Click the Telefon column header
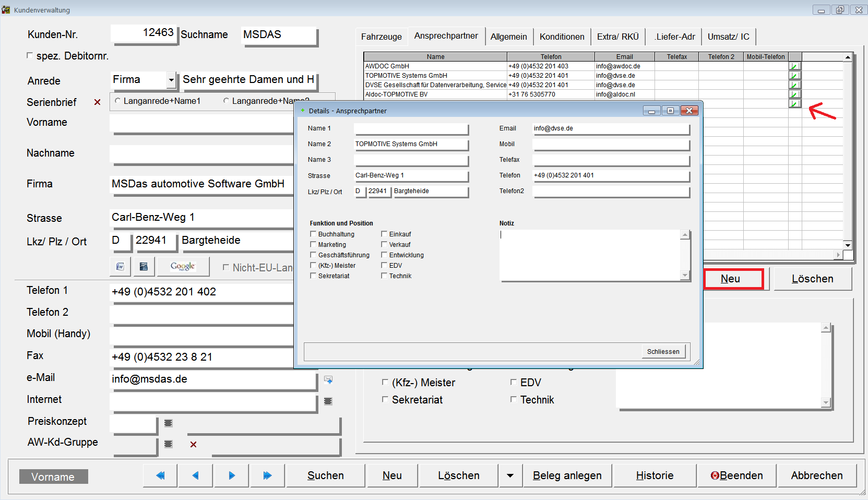The height and width of the screenshot is (500, 868). 551,56
